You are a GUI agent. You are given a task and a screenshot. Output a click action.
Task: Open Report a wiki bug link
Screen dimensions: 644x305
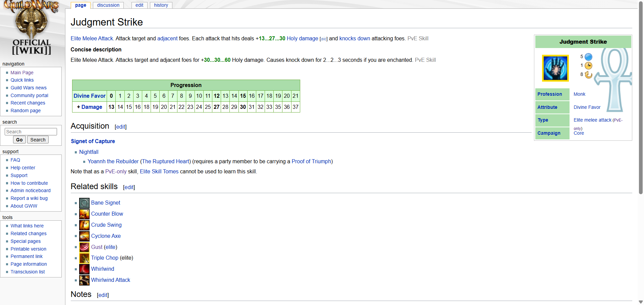click(29, 198)
